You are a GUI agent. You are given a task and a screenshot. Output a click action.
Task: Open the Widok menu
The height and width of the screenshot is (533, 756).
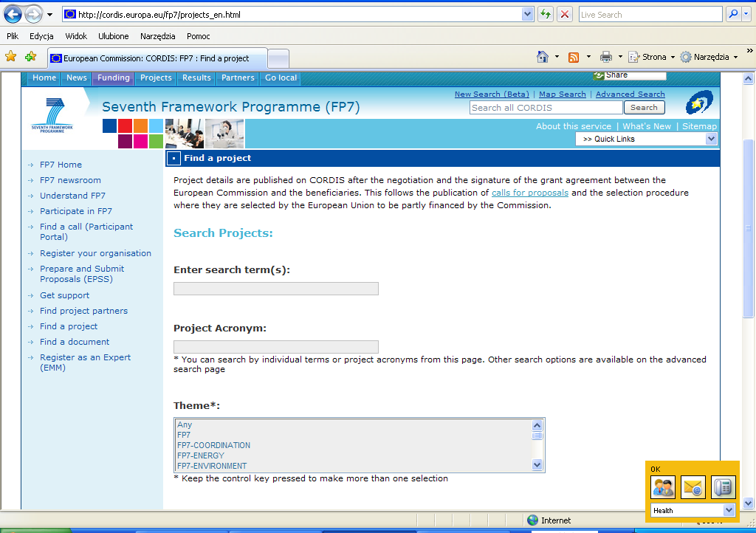pyautogui.click(x=76, y=36)
